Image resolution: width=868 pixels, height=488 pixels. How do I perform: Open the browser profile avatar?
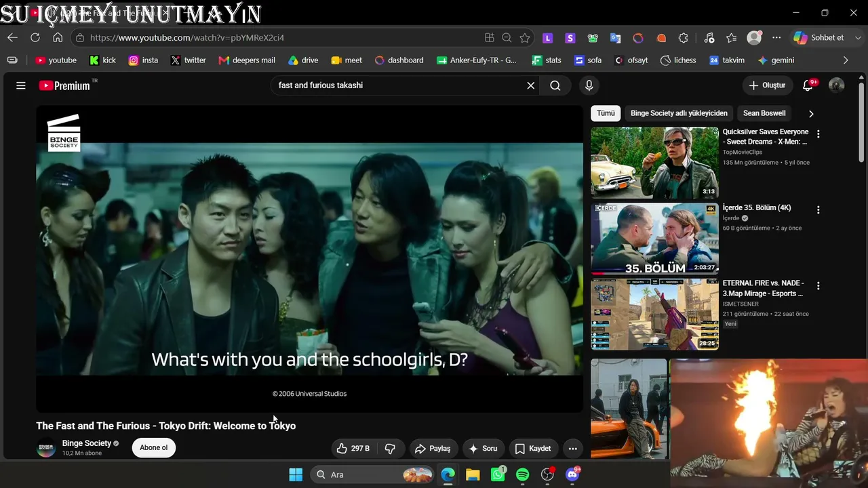[754, 38]
